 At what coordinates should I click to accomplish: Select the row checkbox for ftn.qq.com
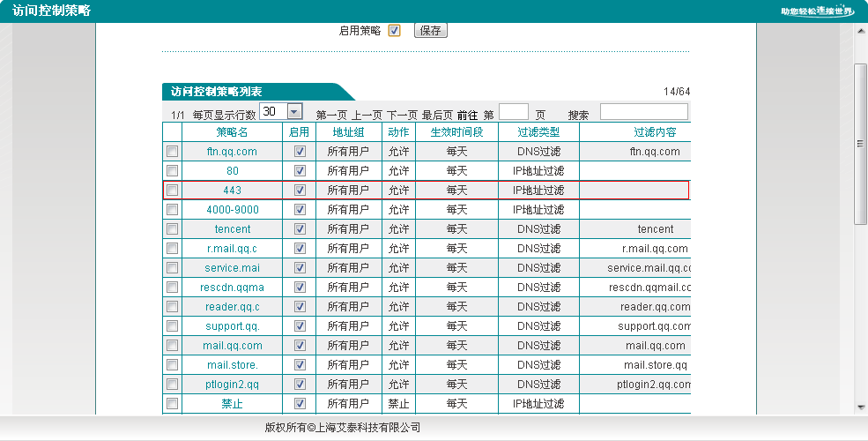pyautogui.click(x=172, y=151)
